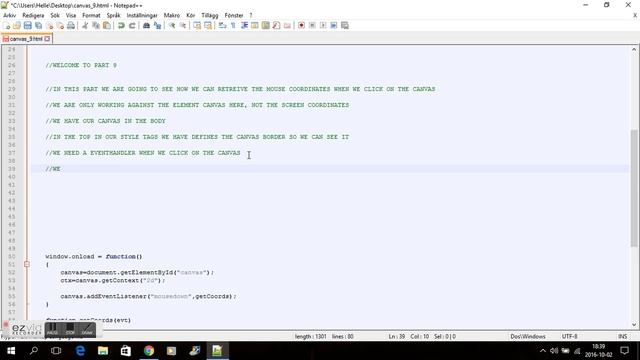Click the Cut scissors icon
Viewport: 640px width, 360px height.
tap(85, 25)
